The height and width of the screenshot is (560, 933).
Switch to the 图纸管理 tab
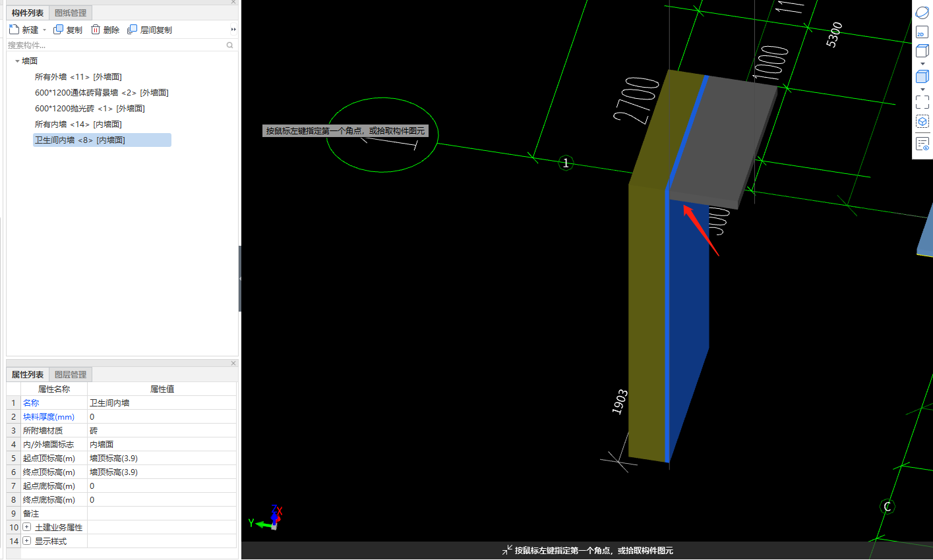[71, 13]
